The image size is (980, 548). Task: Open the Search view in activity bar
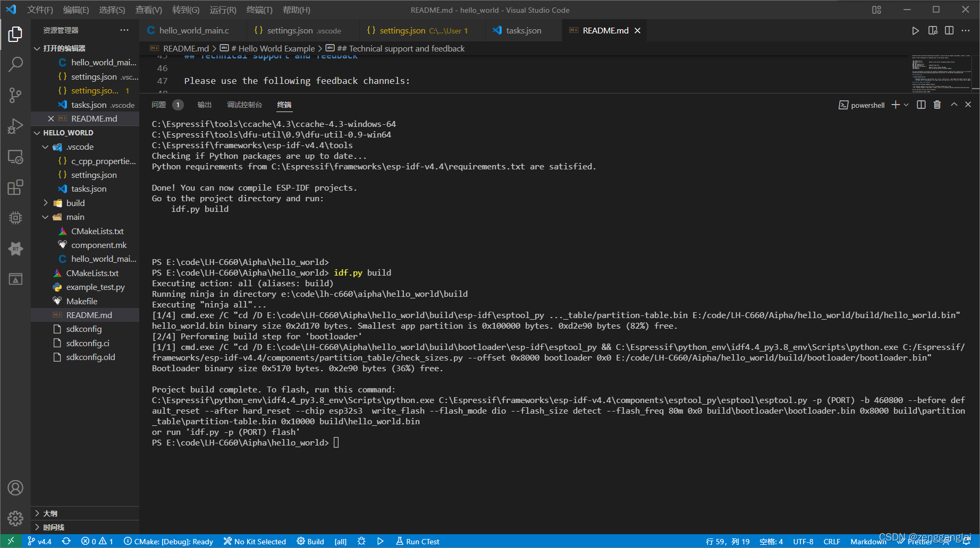click(x=15, y=65)
